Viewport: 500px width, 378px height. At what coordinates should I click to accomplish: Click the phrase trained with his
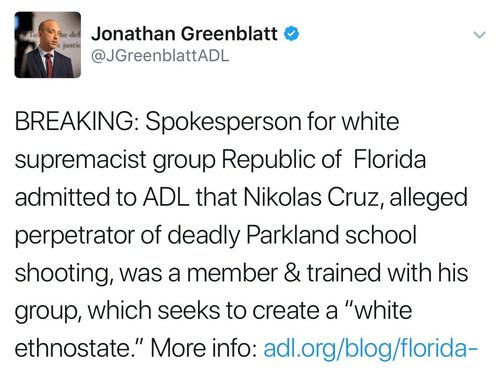point(387,272)
